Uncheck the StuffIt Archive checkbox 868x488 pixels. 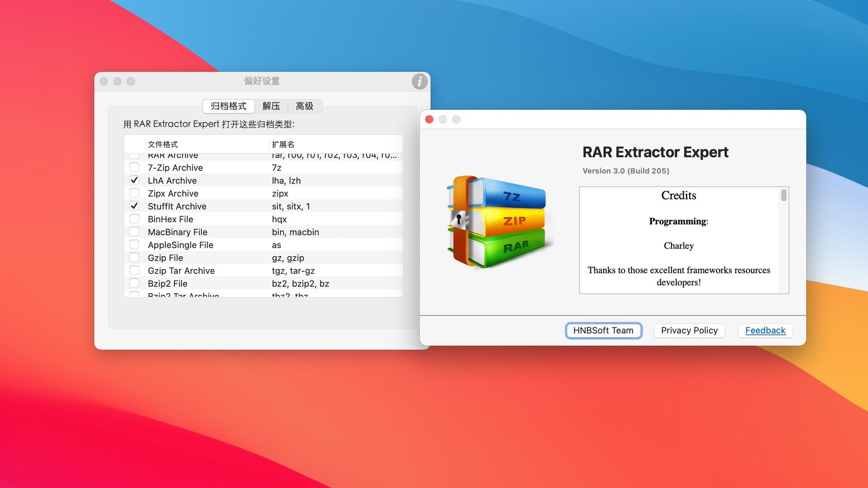tap(134, 206)
